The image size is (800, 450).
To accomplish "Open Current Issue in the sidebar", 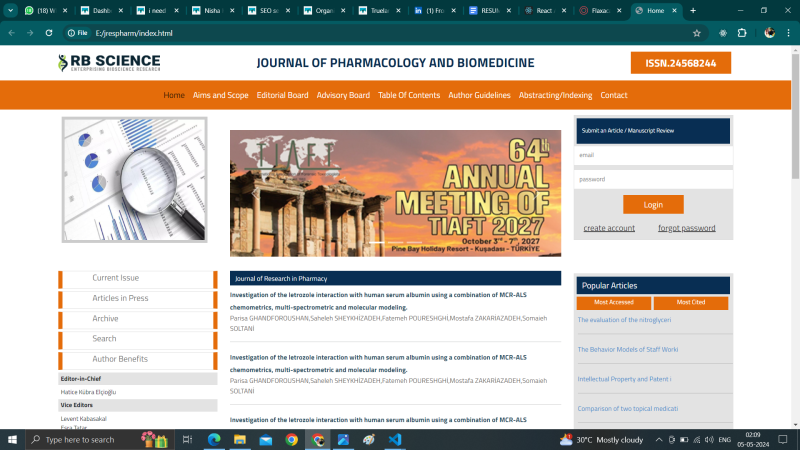I will point(116,278).
